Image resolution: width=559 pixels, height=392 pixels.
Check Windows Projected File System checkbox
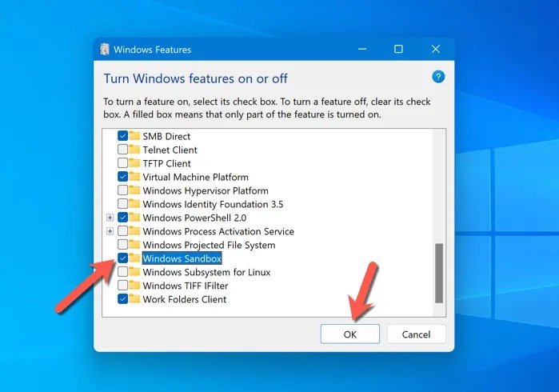(122, 244)
